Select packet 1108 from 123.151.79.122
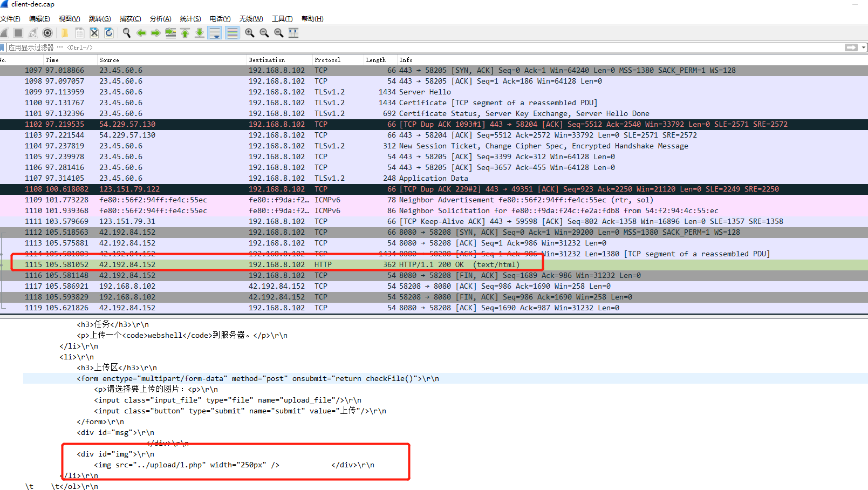Viewport: 868px width, 490px height. pyautogui.click(x=434, y=189)
